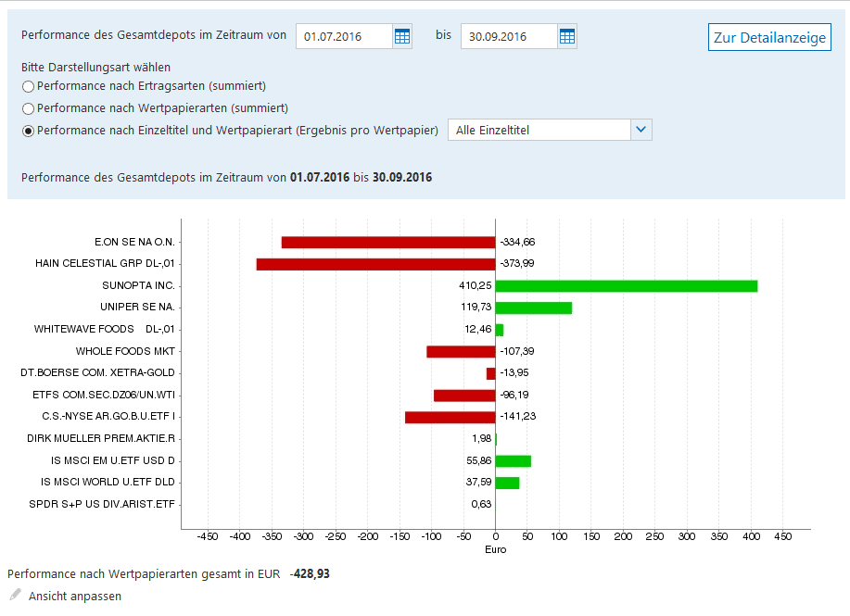Click the value 0,63
850x616 pixels.
tap(481, 505)
